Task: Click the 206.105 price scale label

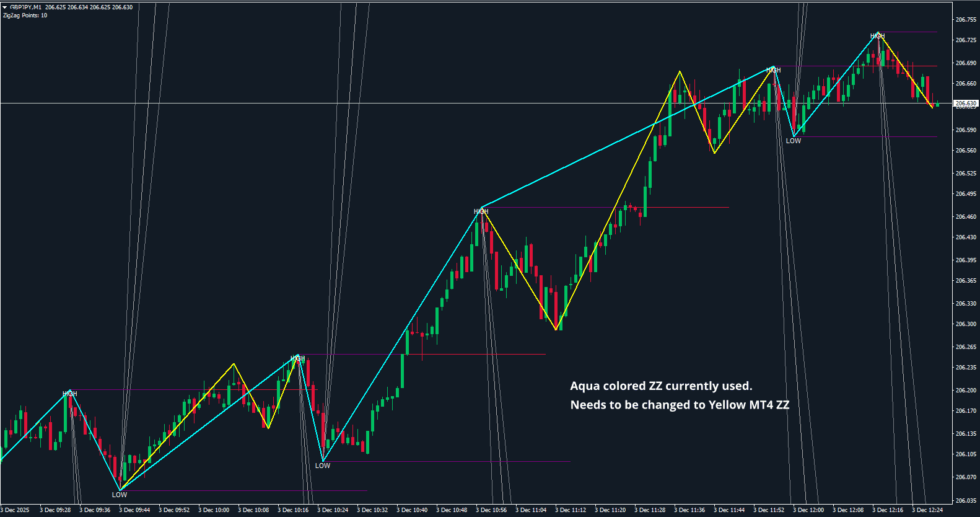Action: 966,454
